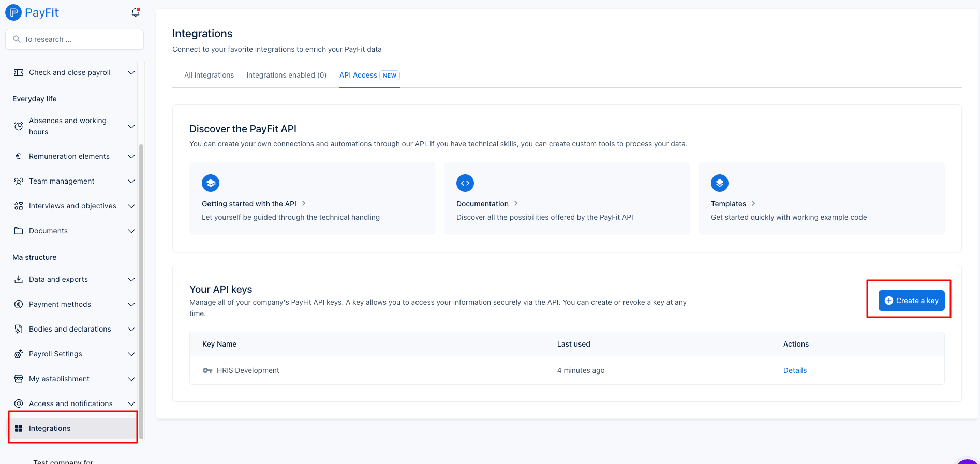Click the Interviews and objectives icon
The width and height of the screenshot is (980, 464).
click(19, 206)
